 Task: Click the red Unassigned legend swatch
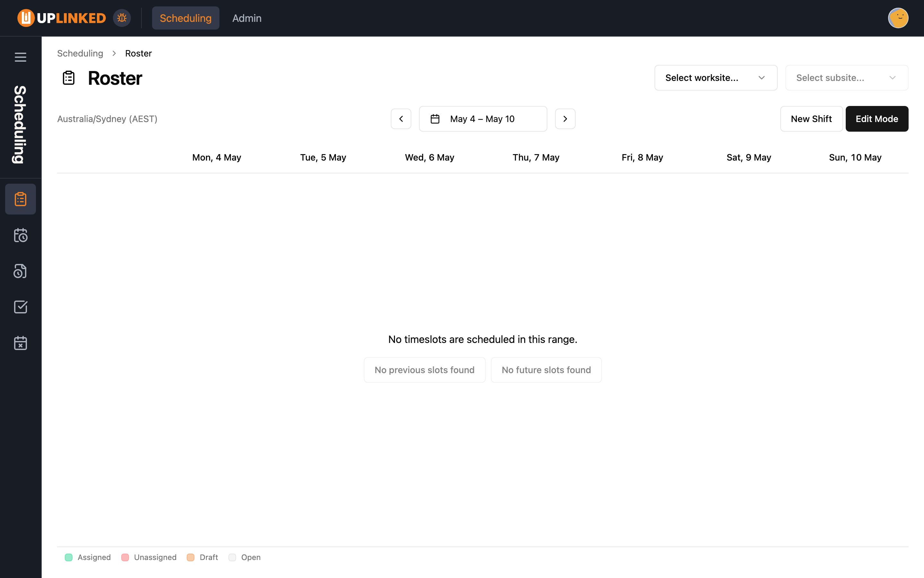tap(125, 557)
